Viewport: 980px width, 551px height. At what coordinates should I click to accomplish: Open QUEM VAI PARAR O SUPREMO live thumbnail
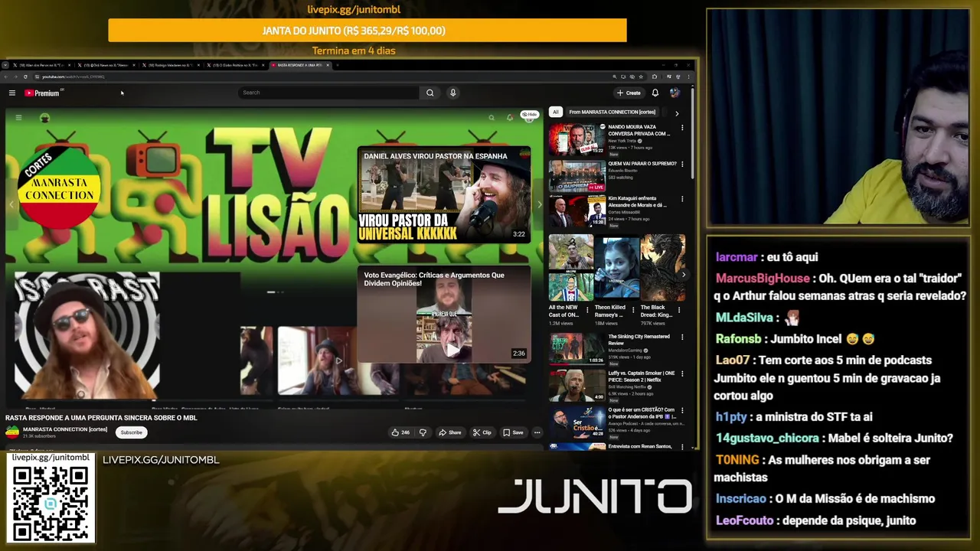click(x=577, y=175)
